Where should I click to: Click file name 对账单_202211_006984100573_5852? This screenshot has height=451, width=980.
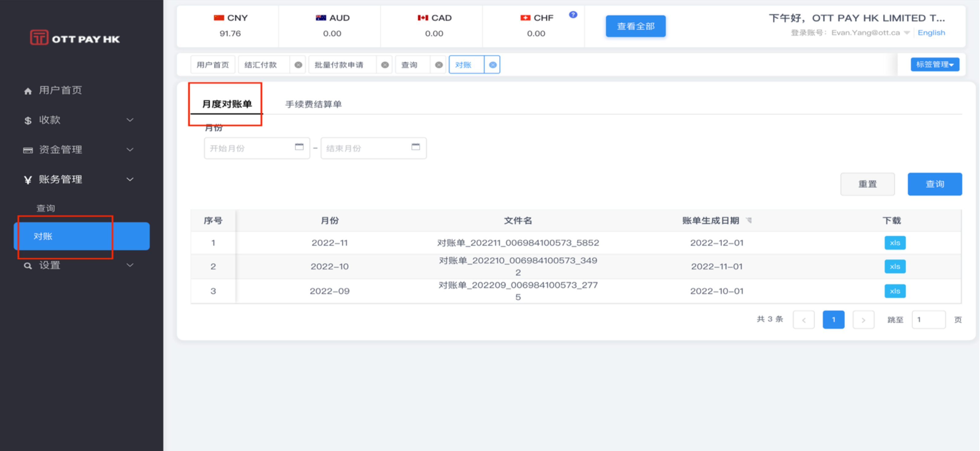tap(518, 243)
